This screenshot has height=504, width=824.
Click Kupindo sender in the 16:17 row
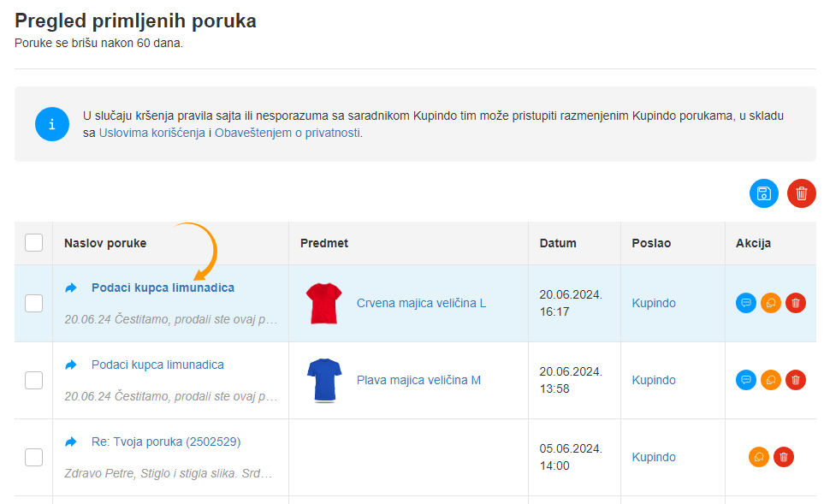pyautogui.click(x=654, y=303)
